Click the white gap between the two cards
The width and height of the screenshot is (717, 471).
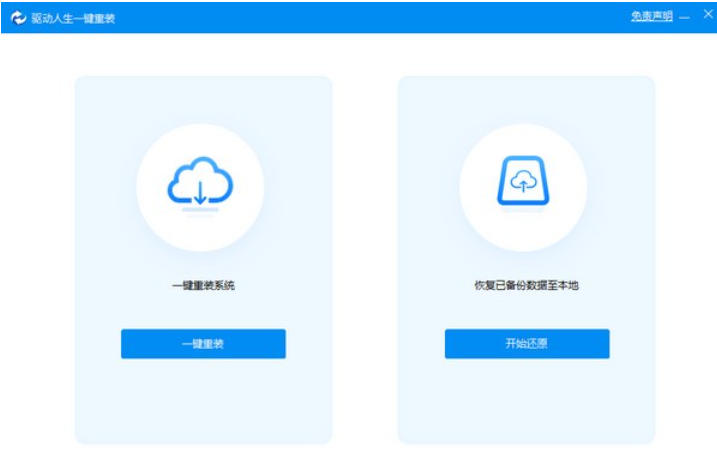(365, 260)
